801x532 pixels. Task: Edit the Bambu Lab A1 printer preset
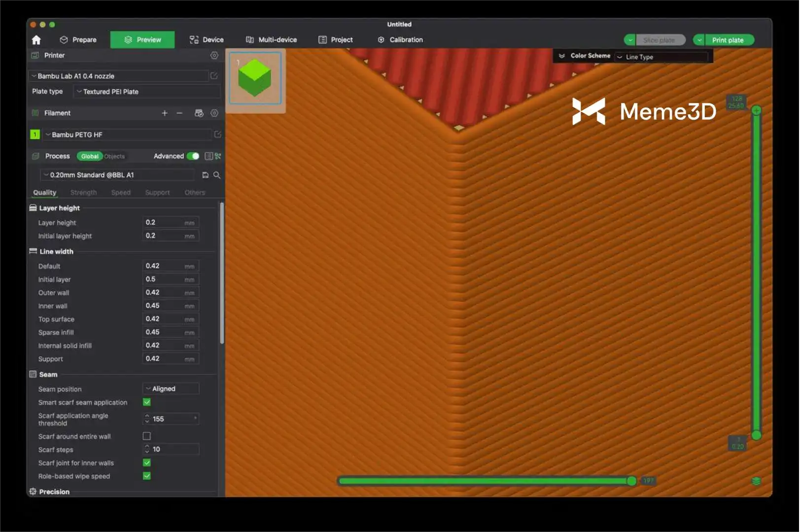(x=214, y=76)
